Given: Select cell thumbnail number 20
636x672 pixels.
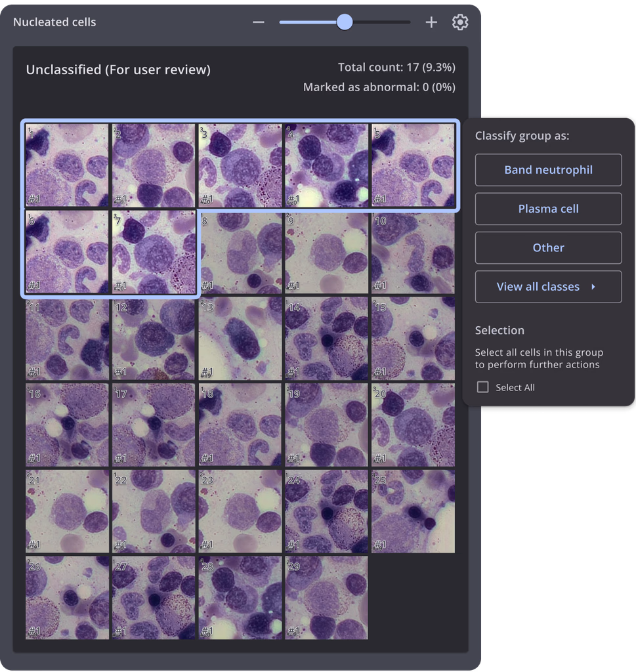Looking at the screenshot, I should tap(413, 425).
